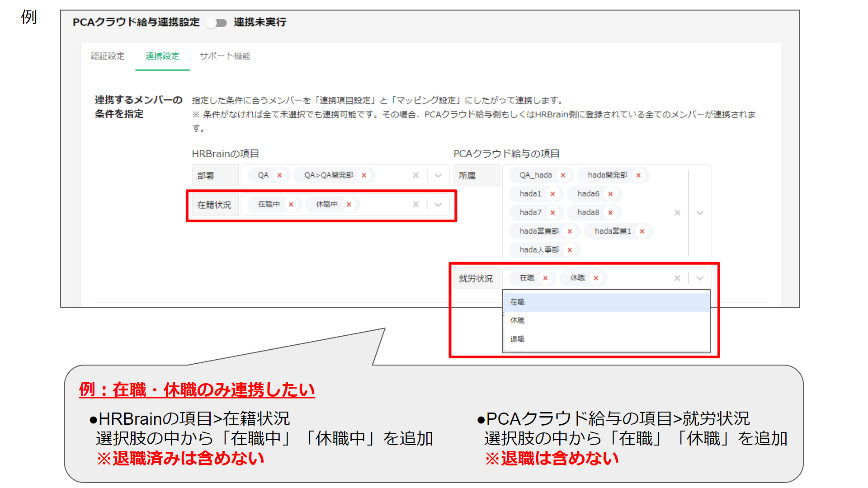The height and width of the screenshot is (488, 868).
Task: Remove the hada営業1 tag
Action: [642, 231]
